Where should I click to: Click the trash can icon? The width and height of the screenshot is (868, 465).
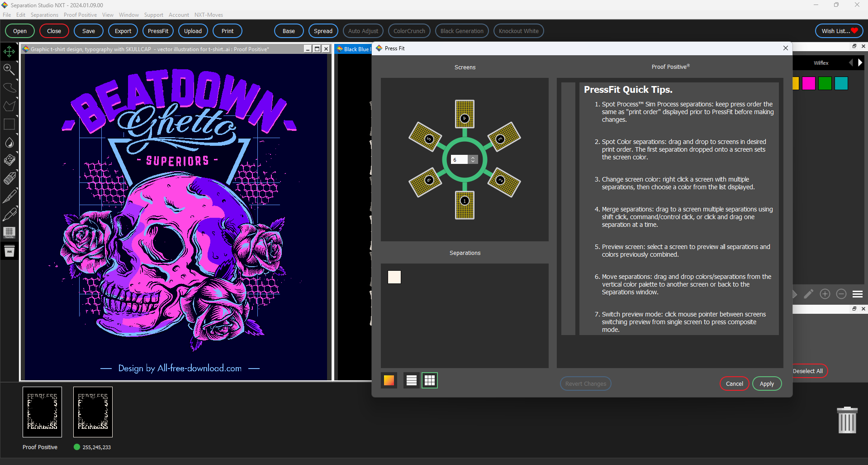[847, 420]
